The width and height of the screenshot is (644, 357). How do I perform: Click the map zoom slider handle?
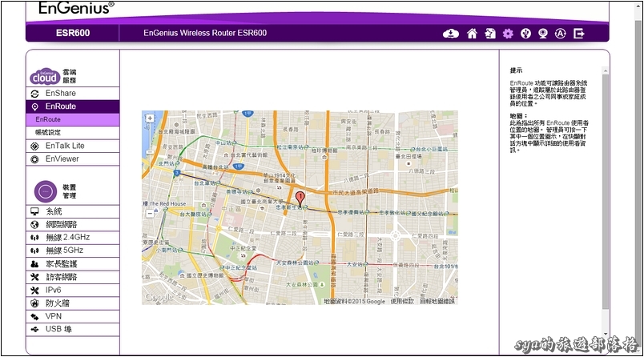point(150,152)
